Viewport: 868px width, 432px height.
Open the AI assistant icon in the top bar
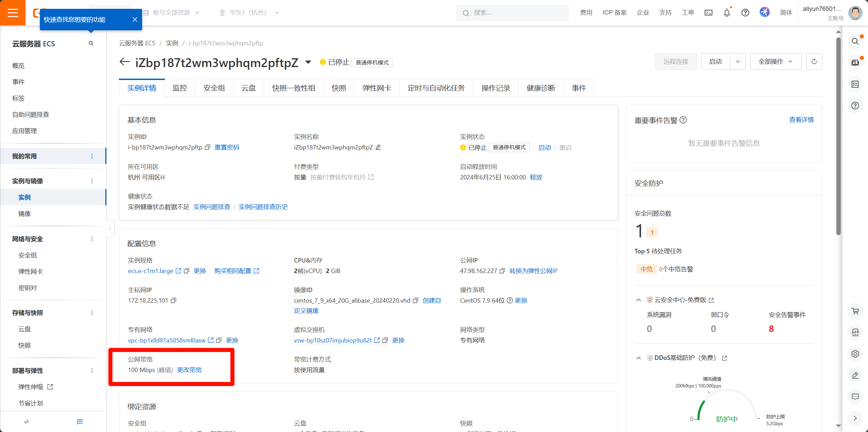click(765, 12)
